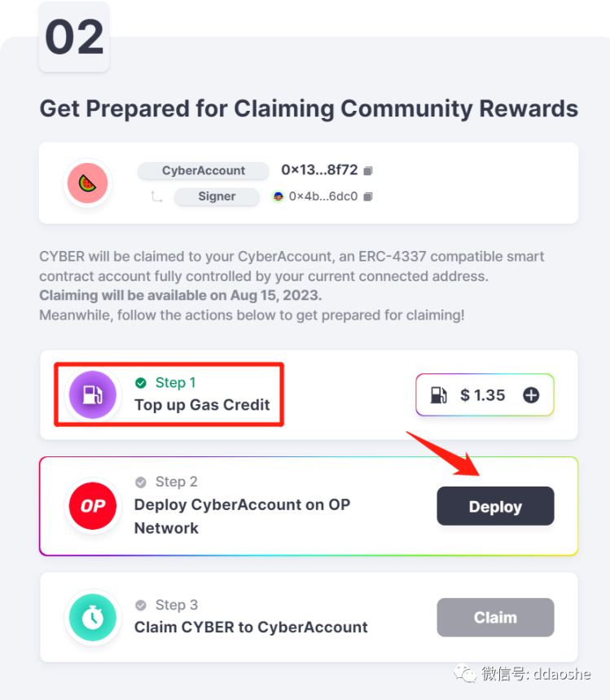Click the gray Step 3 checkmark
Screen dimensions: 610x700
[x=141, y=605]
